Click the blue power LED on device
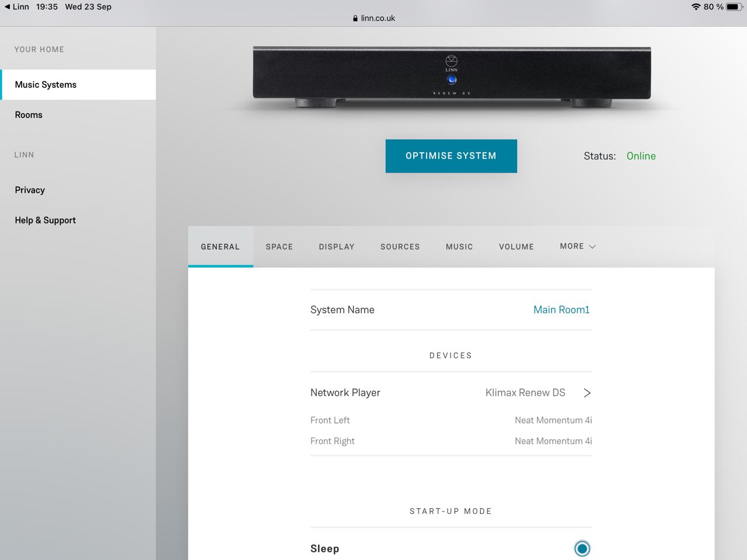747x560 pixels. (451, 80)
